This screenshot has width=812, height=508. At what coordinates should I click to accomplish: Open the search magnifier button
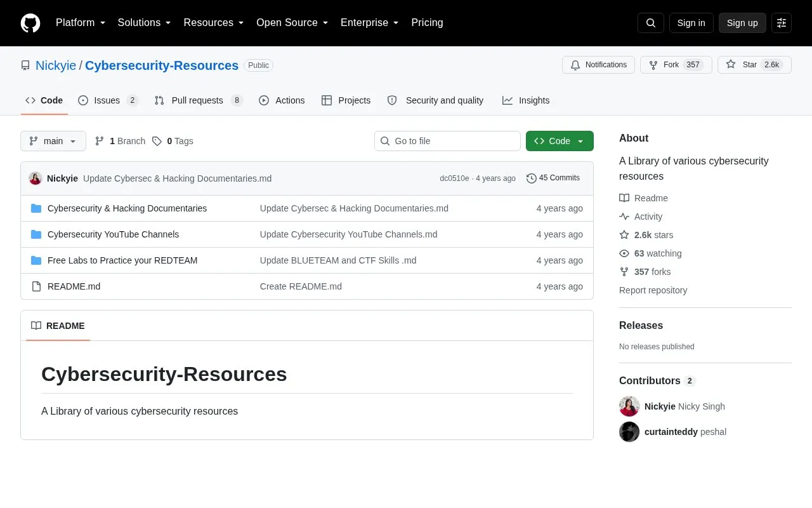651,23
